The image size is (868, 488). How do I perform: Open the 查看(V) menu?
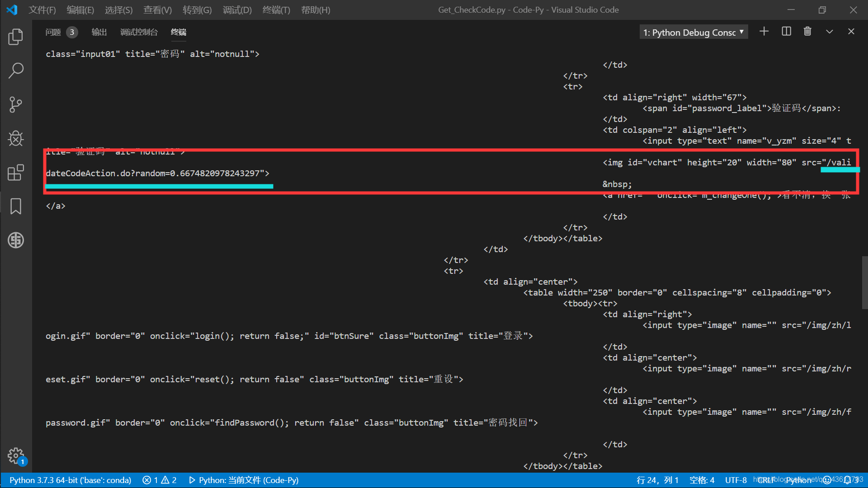[158, 10]
